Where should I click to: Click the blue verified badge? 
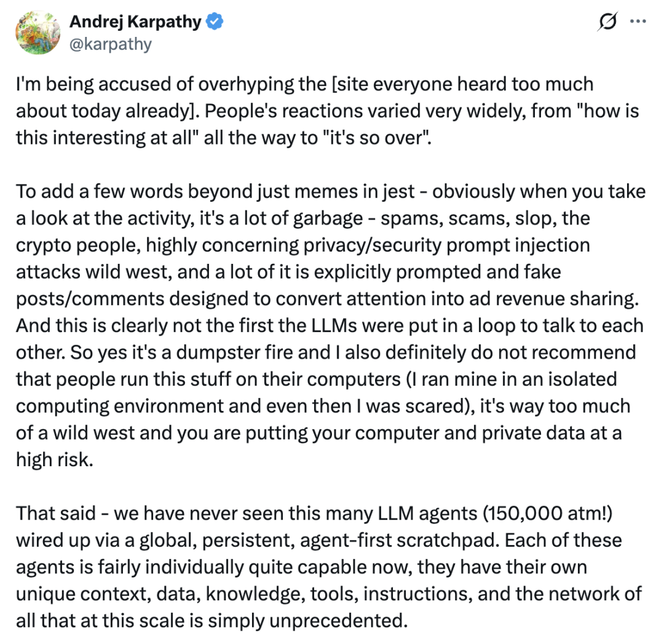tap(214, 23)
